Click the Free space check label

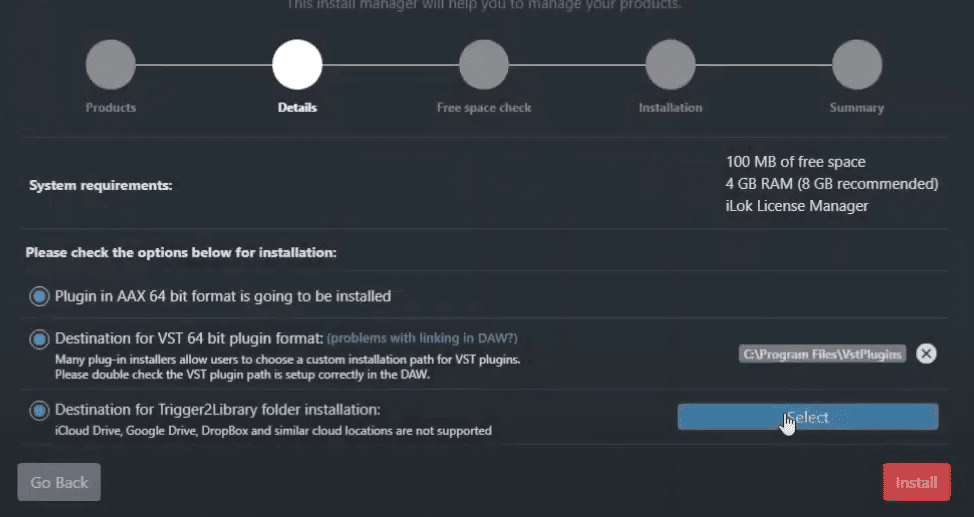tap(484, 108)
